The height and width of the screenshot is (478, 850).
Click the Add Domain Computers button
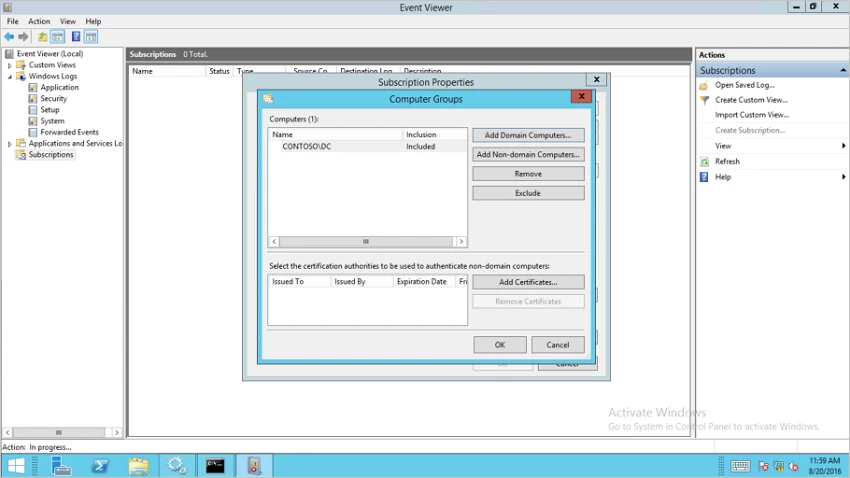click(x=528, y=135)
